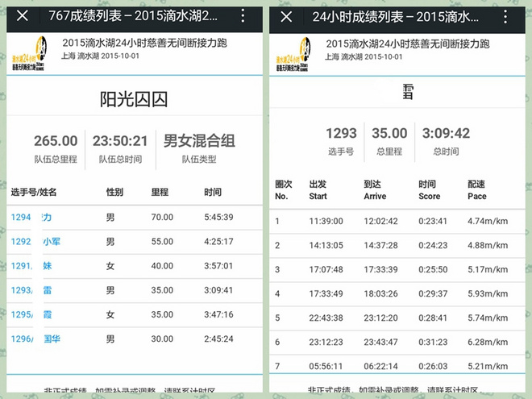Select total time 3:09:42 value
Screen dimensions: 532x399
click(446, 133)
